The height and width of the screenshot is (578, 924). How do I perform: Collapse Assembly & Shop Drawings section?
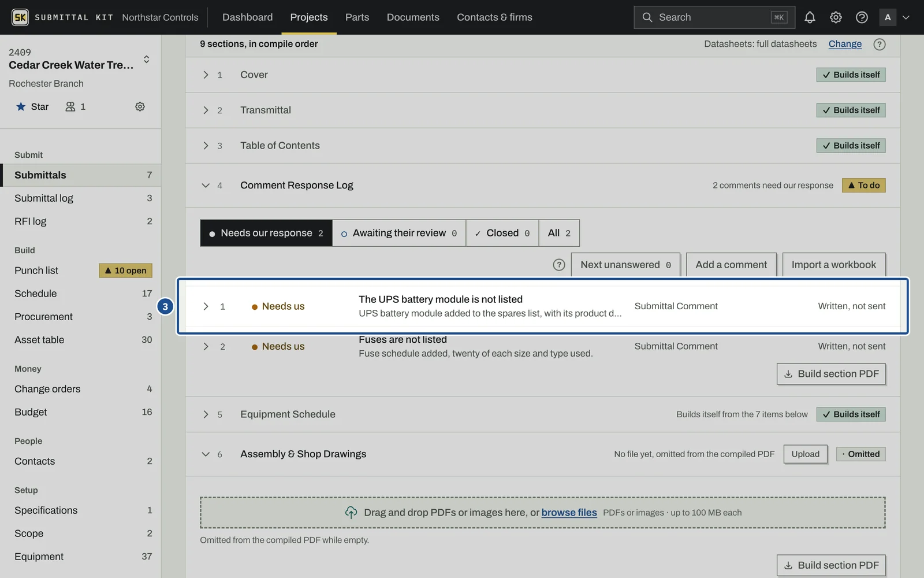coord(206,454)
